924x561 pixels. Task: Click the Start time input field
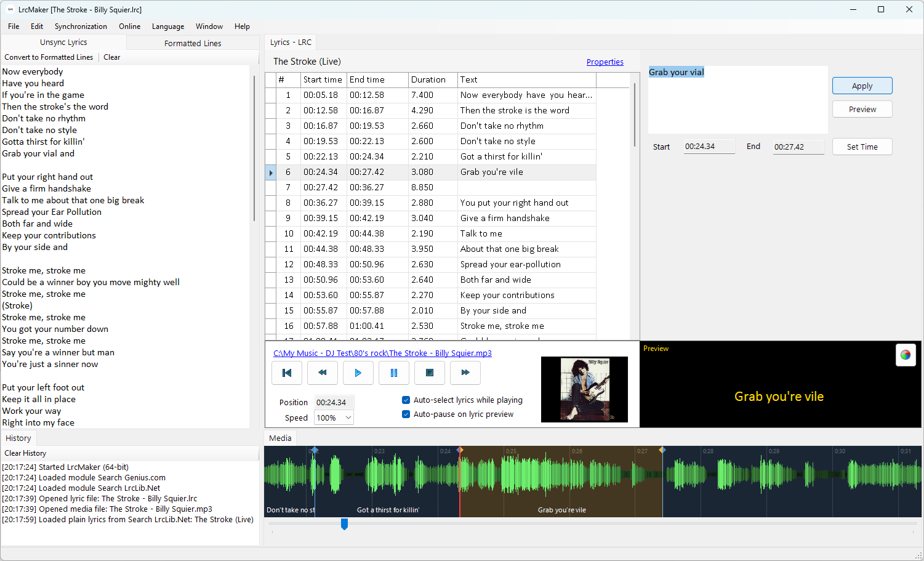click(709, 147)
